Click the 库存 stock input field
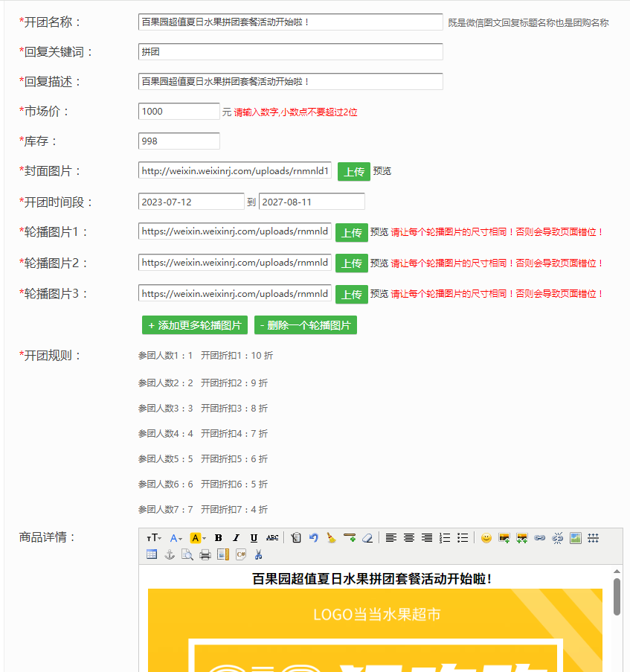 pos(179,141)
